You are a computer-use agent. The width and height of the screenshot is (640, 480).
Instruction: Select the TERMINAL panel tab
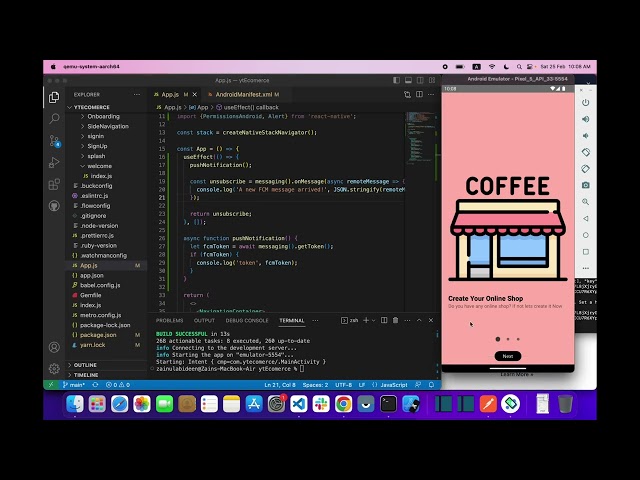point(292,320)
